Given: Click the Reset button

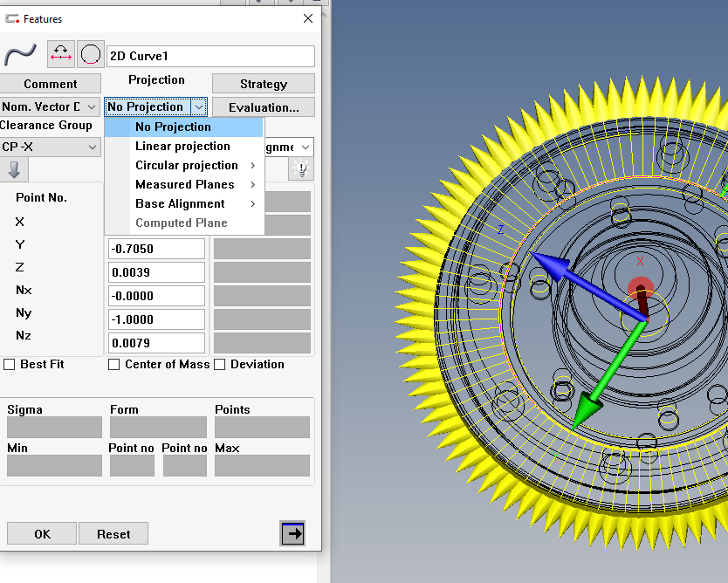Looking at the screenshot, I should [x=113, y=534].
